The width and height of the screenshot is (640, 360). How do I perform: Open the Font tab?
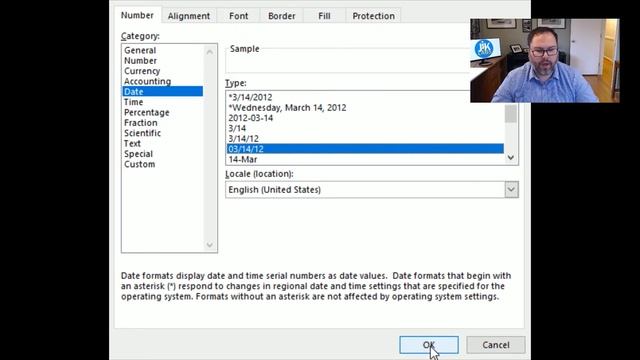pos(238,16)
